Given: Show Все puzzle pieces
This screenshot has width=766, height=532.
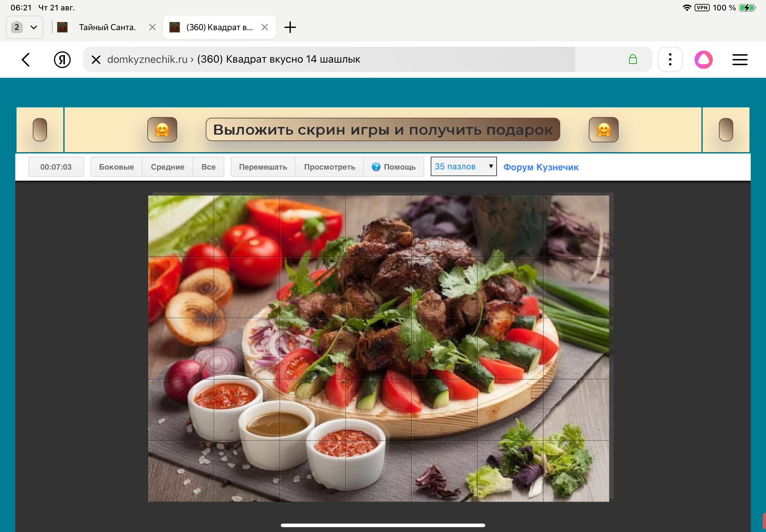Looking at the screenshot, I should tap(208, 167).
